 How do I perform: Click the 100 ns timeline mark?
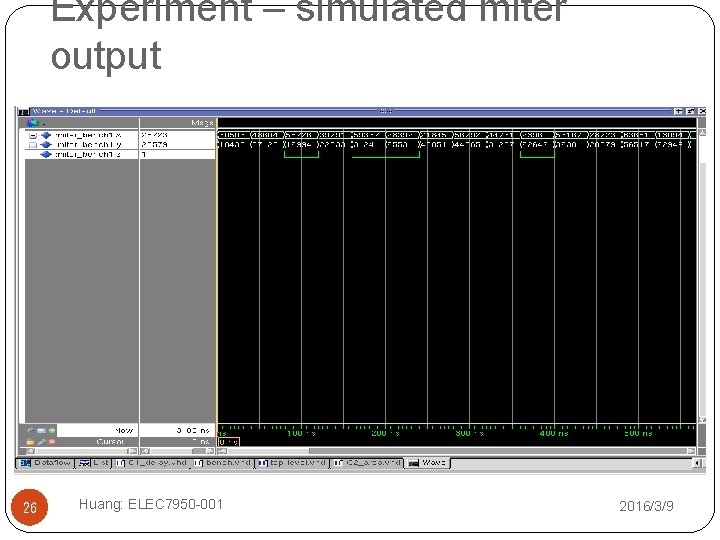(301, 433)
